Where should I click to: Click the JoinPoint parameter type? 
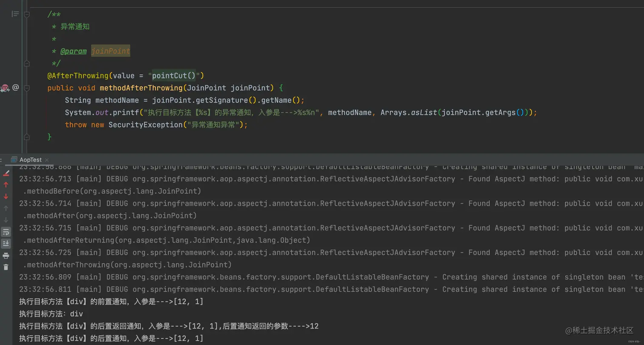pyautogui.click(x=207, y=88)
